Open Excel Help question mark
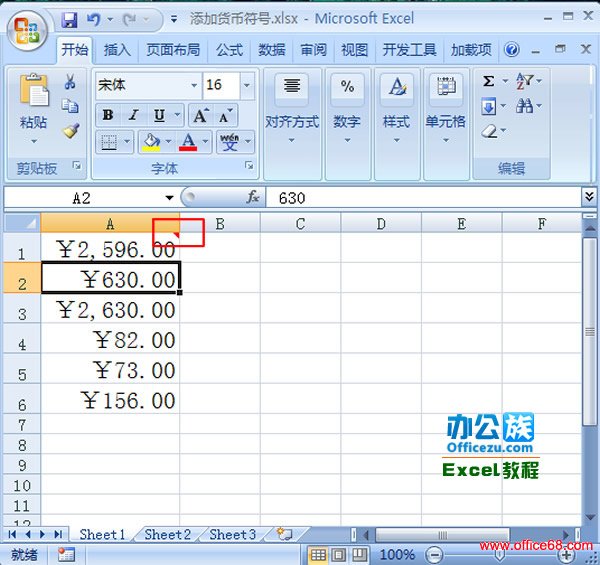This screenshot has width=600, height=565. [x=512, y=50]
